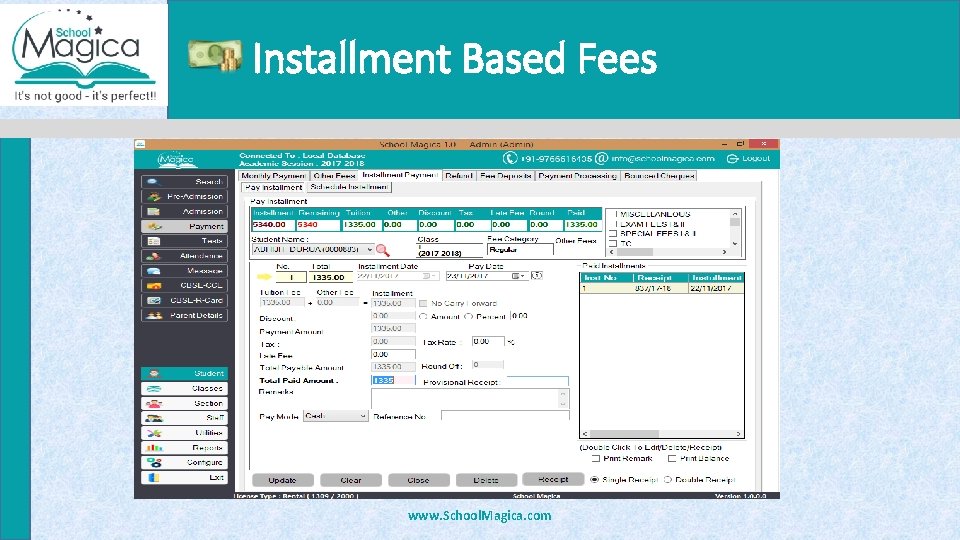Check the TC other fee checkbox
Viewport: 960px width, 540px height.
[613, 244]
